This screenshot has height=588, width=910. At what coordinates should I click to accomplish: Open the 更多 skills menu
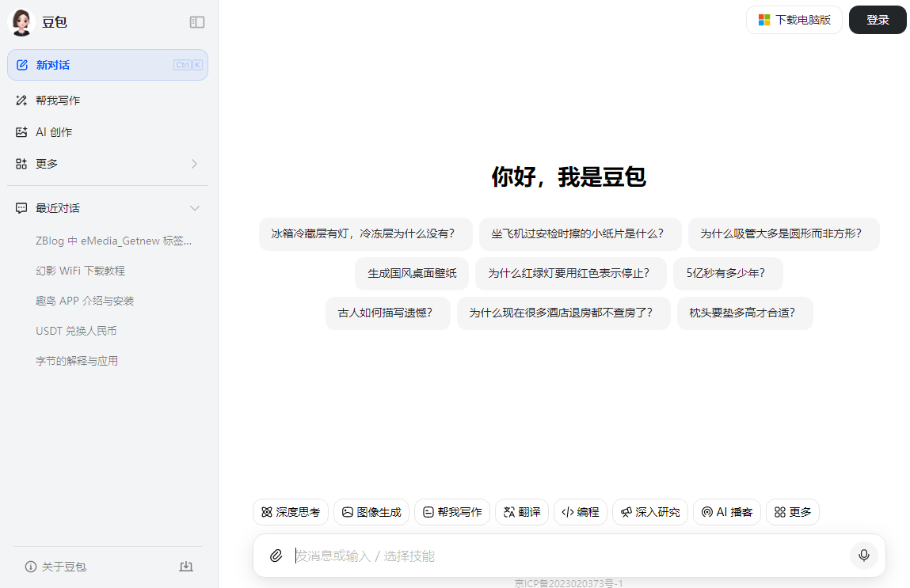(792, 512)
